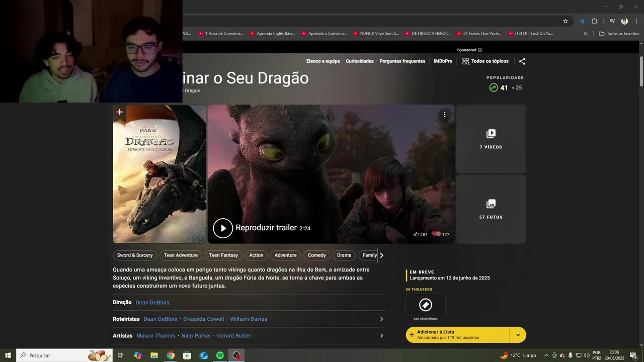
Task: Select the Teen Adventure genre chip
Action: click(181, 255)
